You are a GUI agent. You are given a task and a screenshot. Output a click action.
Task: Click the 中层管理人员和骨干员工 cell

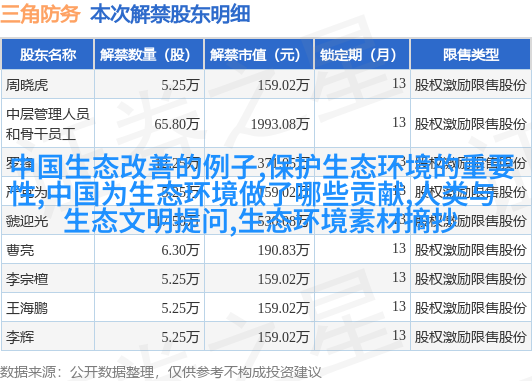[x=48, y=124]
